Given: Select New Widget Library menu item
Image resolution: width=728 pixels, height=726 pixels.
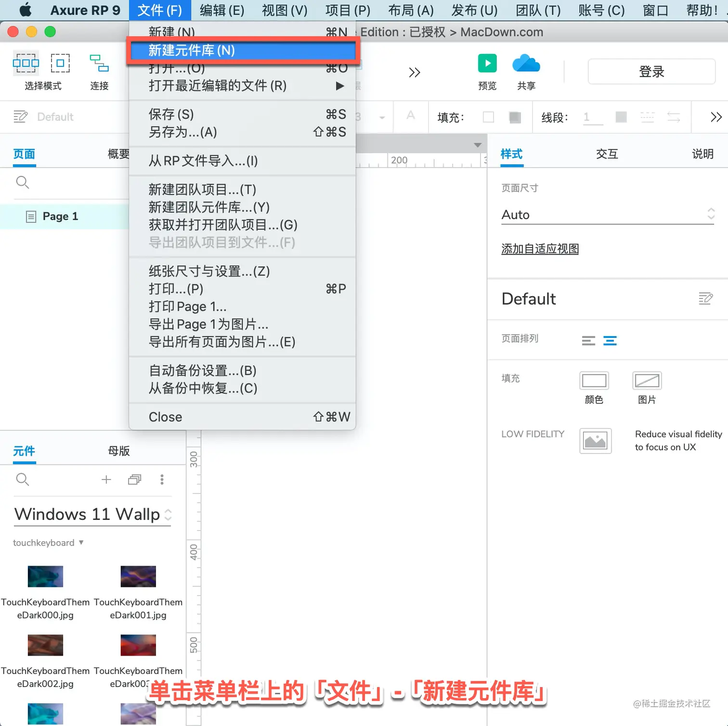Looking at the screenshot, I should coord(242,50).
